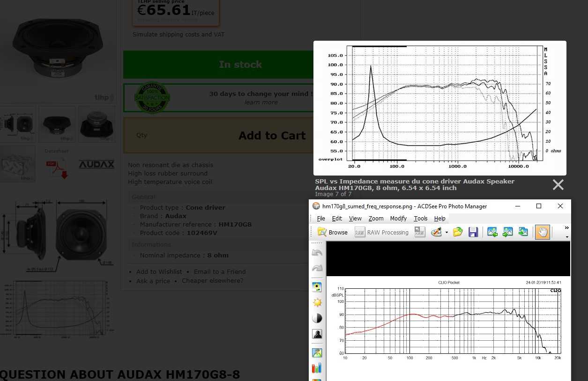Viewport: 588px width, 381px height.
Task: Click the Audax brand logo
Action: tap(97, 164)
